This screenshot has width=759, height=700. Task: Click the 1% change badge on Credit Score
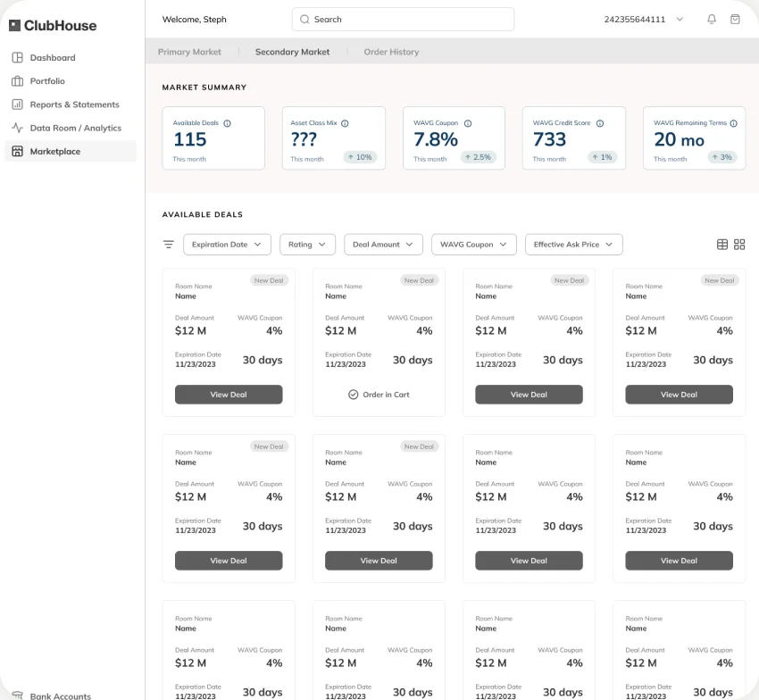[x=602, y=157]
